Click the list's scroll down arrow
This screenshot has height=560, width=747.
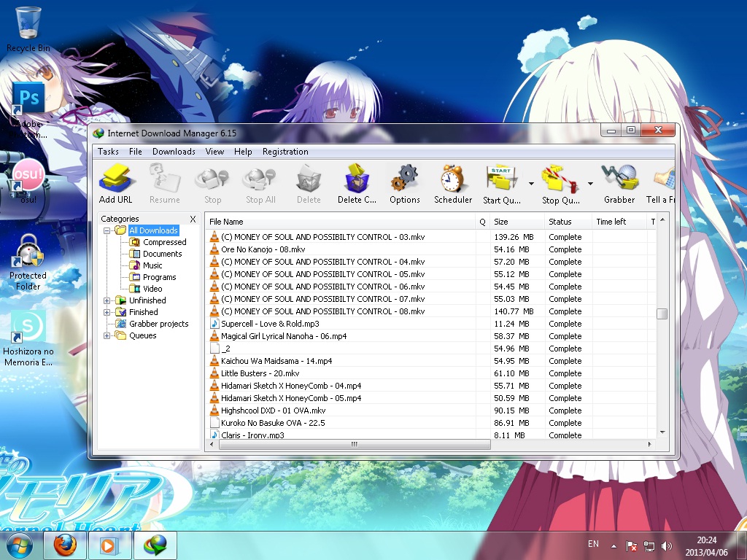pos(662,432)
